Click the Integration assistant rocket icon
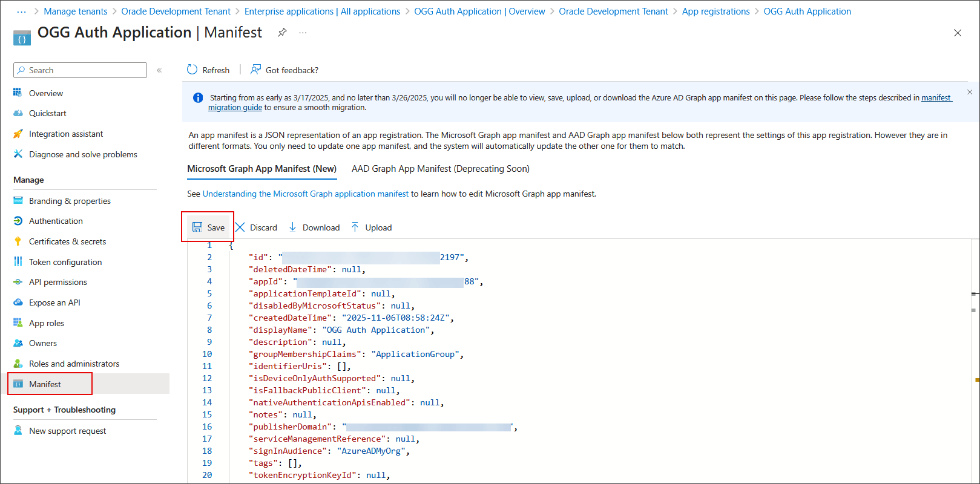 coord(18,134)
